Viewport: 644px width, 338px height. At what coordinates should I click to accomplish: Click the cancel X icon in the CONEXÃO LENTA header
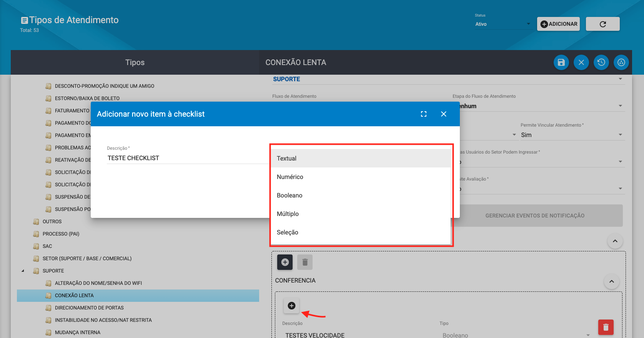[x=581, y=62]
